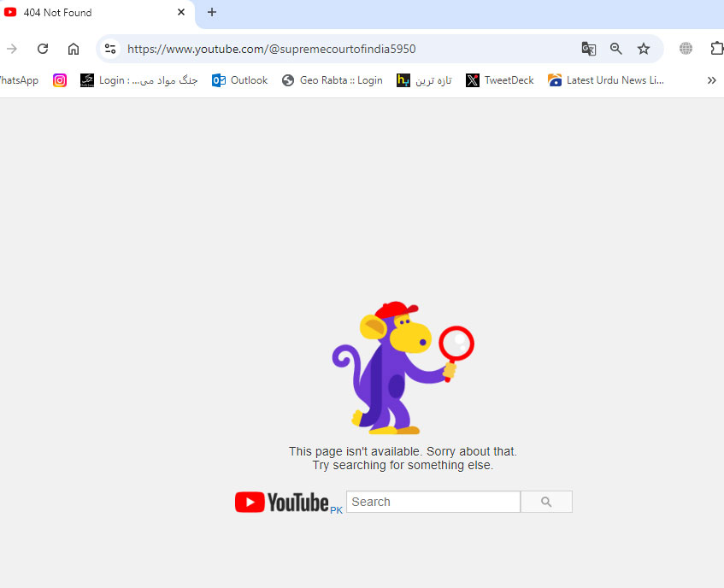
Task: View site information icon in address bar
Action: pos(110,49)
